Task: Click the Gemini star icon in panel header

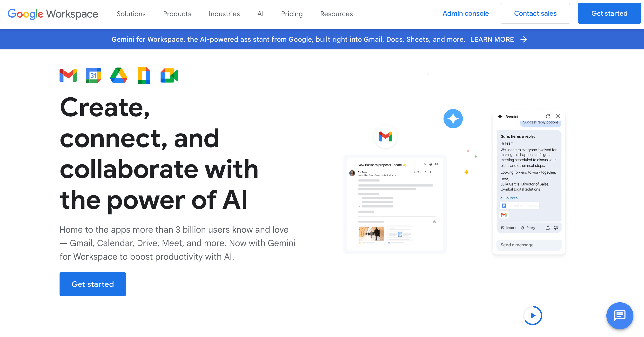Action: coord(500,116)
